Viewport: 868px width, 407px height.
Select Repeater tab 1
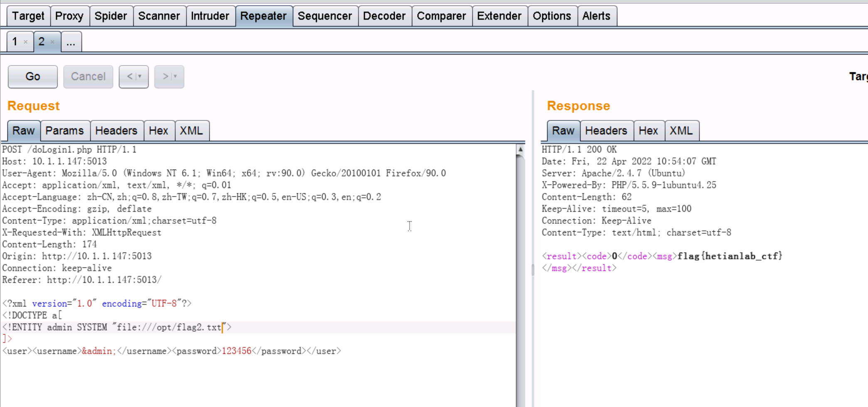point(15,42)
